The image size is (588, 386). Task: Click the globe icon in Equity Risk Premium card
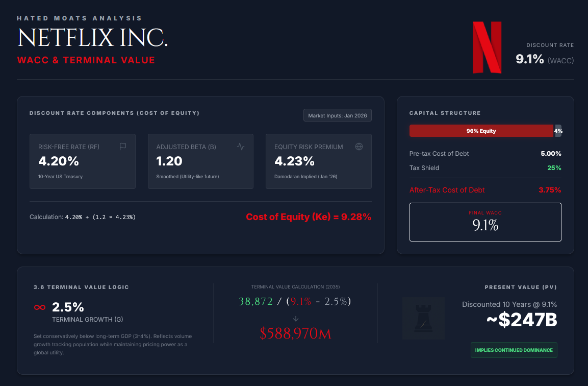359,147
